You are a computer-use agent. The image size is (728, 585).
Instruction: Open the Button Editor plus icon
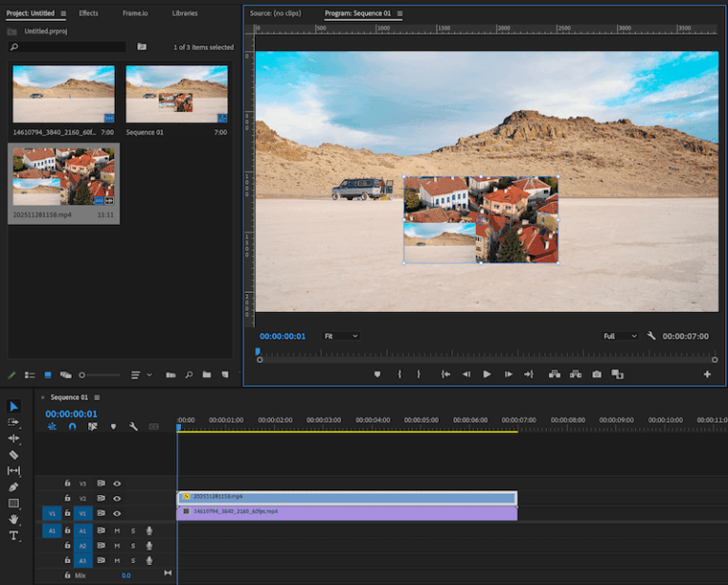(707, 375)
